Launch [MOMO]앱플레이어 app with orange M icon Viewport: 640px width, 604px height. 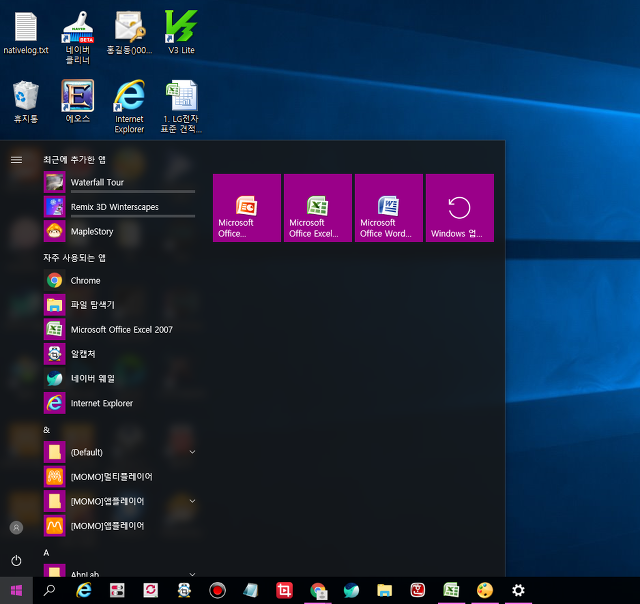[120, 526]
